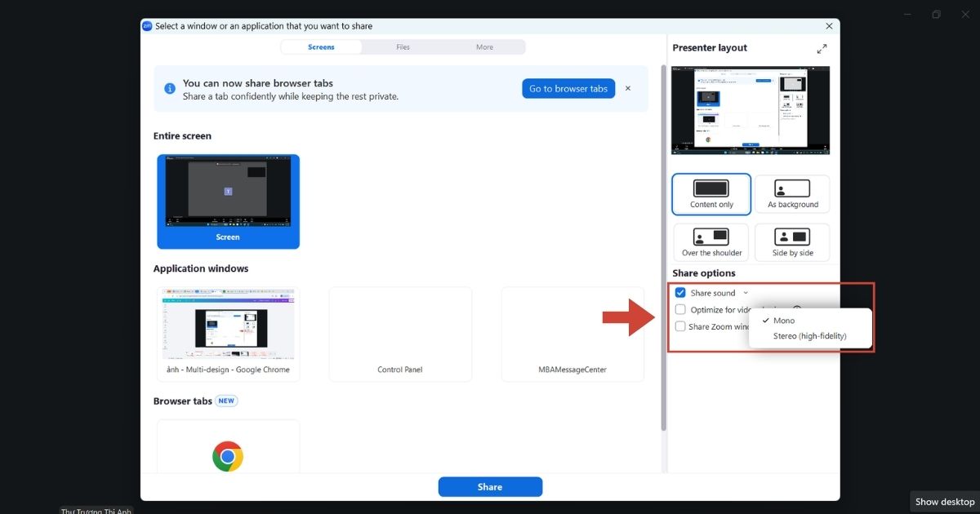Click the Share button

tap(490, 487)
